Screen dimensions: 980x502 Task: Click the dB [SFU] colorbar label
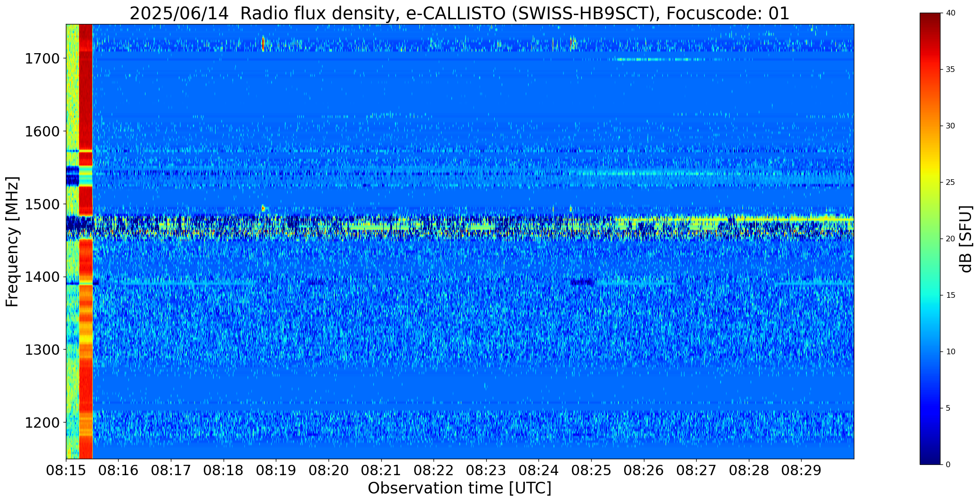point(966,239)
